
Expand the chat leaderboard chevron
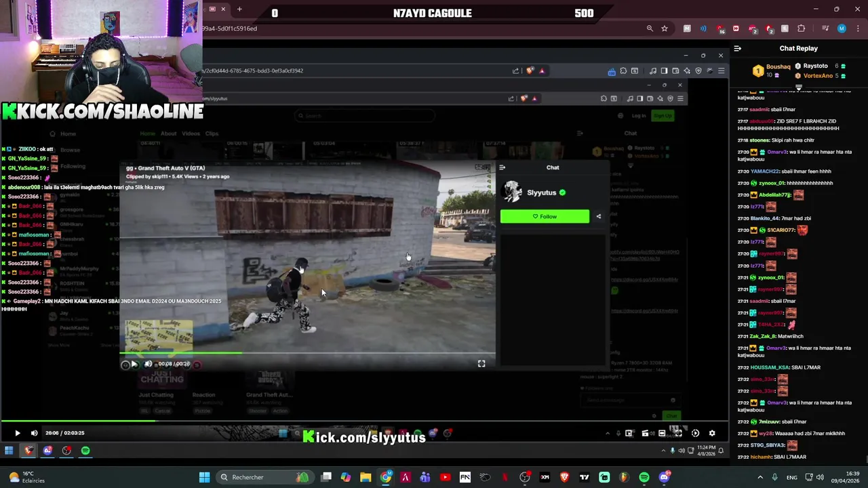click(x=799, y=88)
